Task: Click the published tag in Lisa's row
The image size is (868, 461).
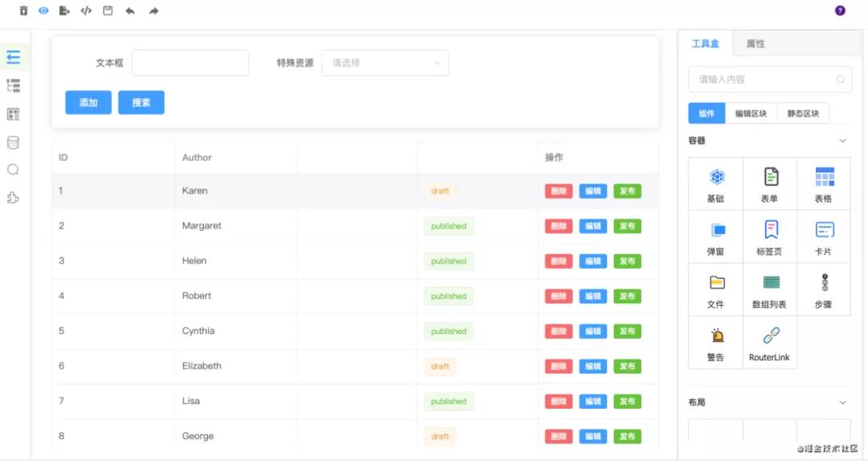Action: pos(449,401)
